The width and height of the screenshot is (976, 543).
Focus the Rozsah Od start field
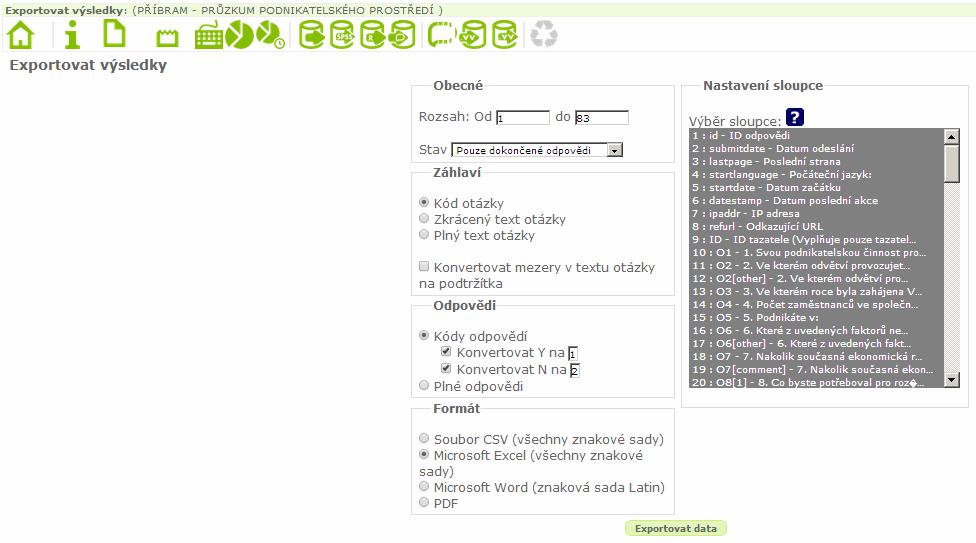coord(523,118)
